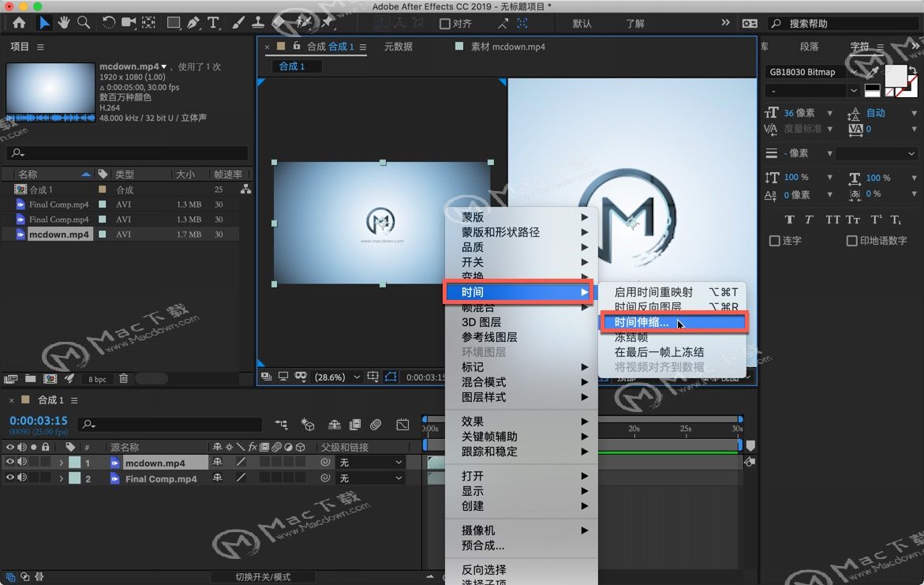The height and width of the screenshot is (585, 924).
Task: Open the 36 像素 font size dropdown
Action: [x=830, y=113]
